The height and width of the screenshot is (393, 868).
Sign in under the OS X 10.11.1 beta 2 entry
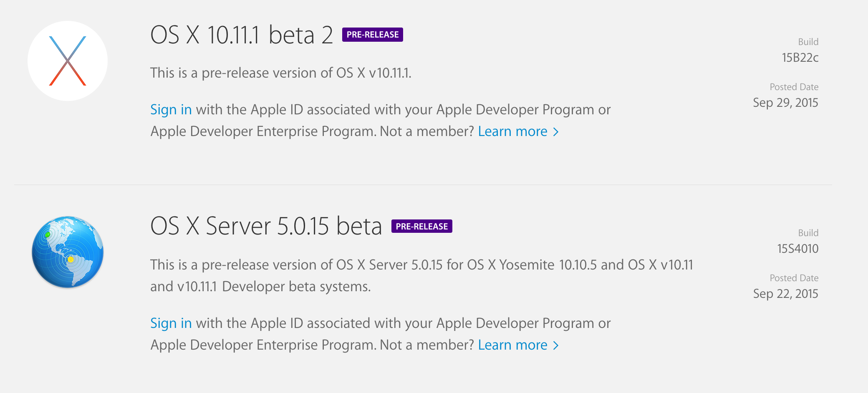pos(171,110)
